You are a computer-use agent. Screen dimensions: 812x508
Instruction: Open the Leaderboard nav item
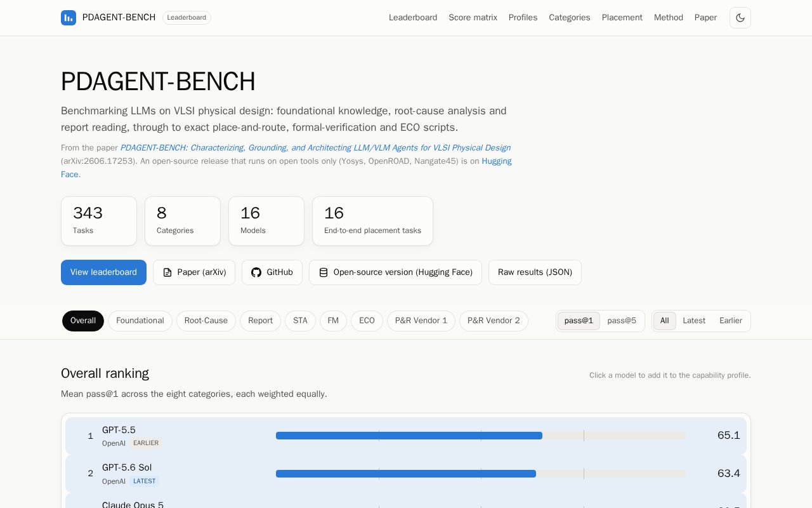[x=413, y=18]
